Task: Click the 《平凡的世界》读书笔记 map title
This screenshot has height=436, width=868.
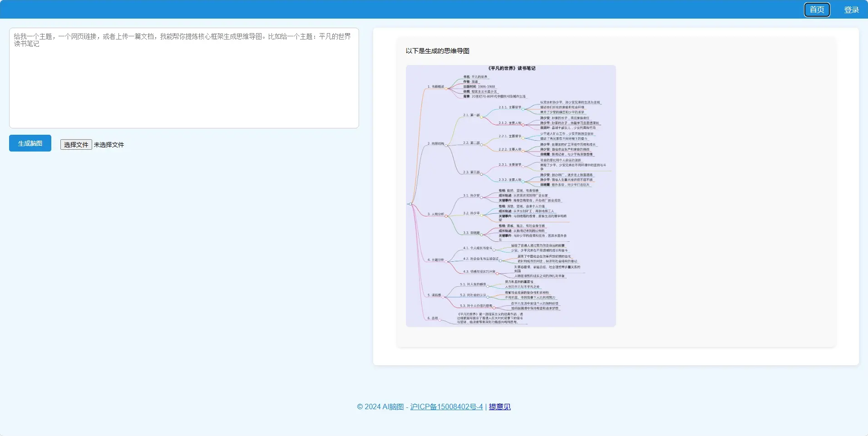Action: click(x=511, y=69)
